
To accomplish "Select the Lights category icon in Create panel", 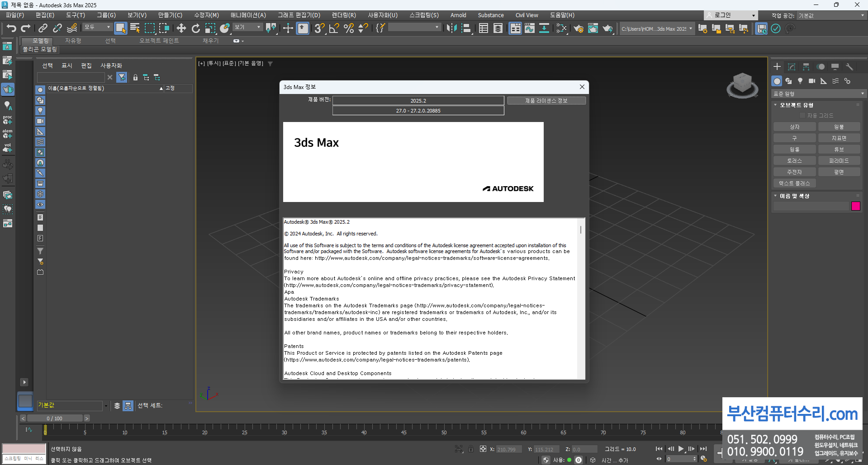I will point(800,81).
